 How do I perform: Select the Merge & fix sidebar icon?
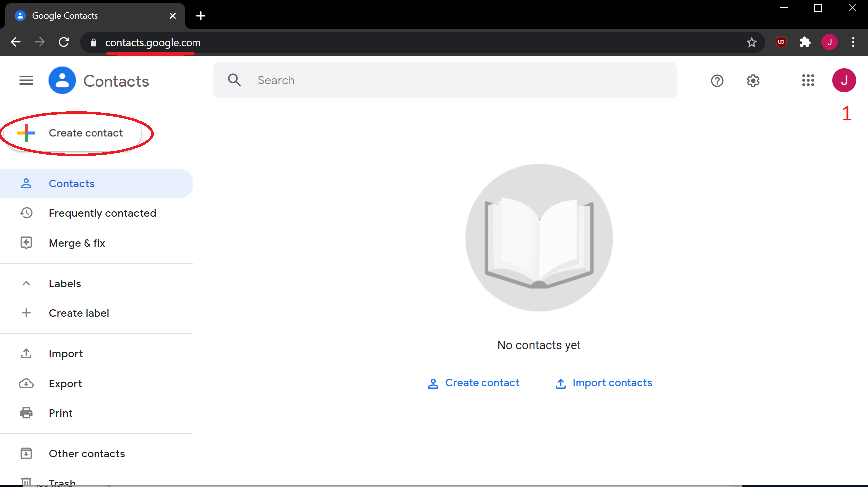pyautogui.click(x=26, y=243)
